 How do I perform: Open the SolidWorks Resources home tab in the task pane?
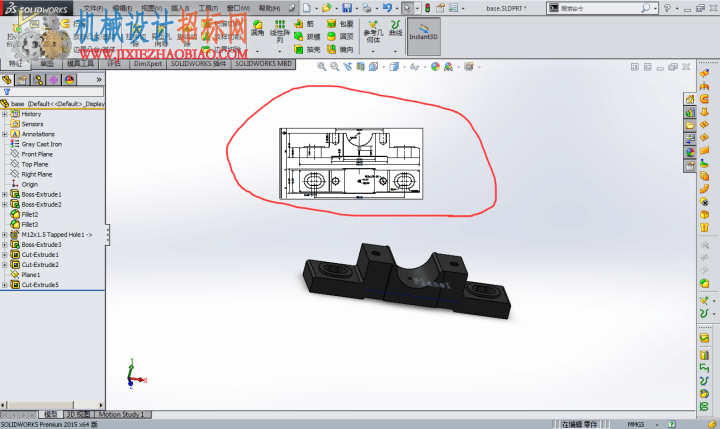690,99
